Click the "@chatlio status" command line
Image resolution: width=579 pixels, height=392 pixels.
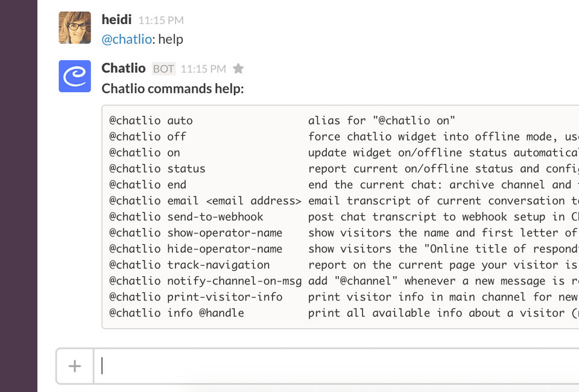pos(157,169)
